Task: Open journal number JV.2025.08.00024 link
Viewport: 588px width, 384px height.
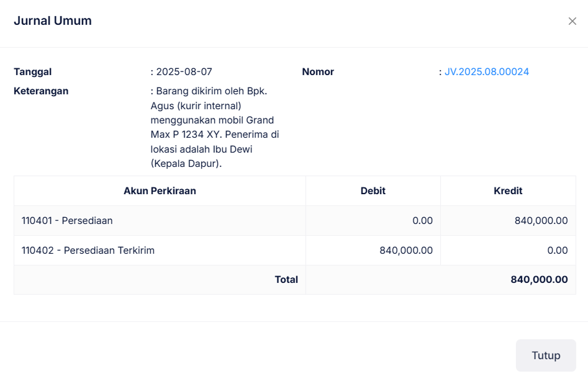Action: click(x=487, y=72)
